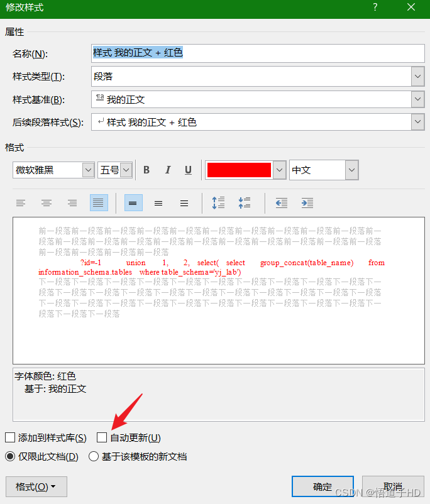430x504 pixels.
Task: Click description line 基于: 我的正文
Action: pos(55,389)
